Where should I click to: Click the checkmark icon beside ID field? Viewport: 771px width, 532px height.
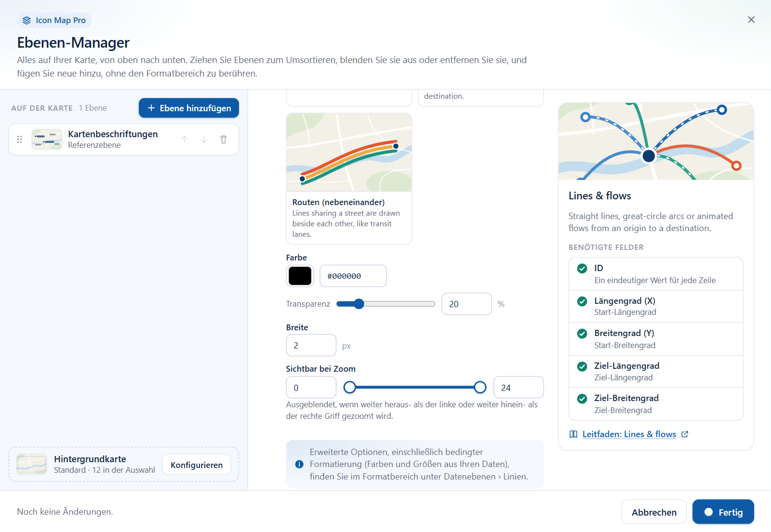pos(582,268)
